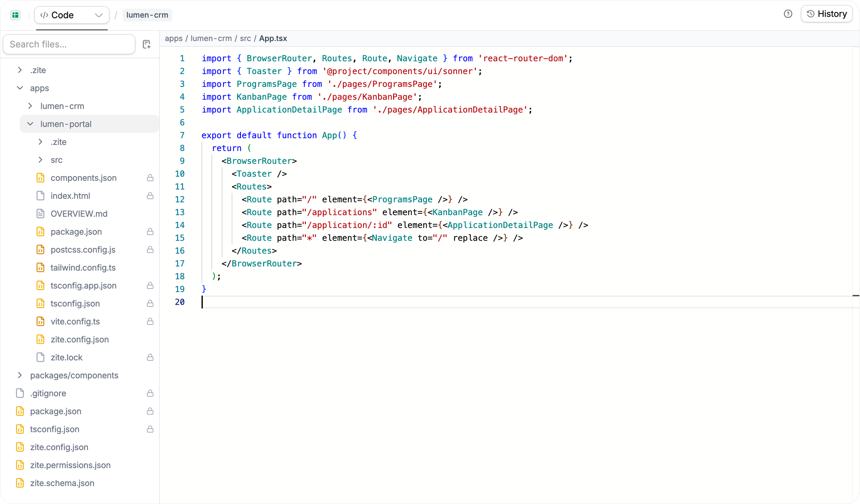Click the file icon of zite.schema.json
The width and height of the screenshot is (860, 504).
(20, 483)
